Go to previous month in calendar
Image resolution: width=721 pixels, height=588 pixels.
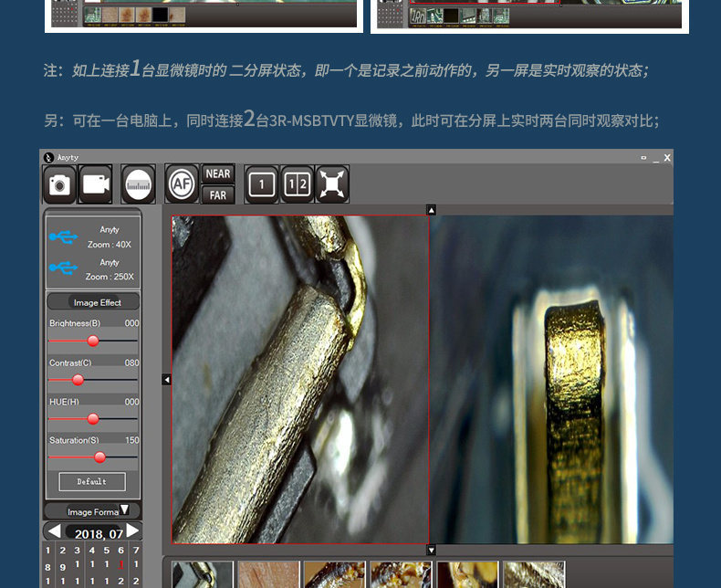[x=54, y=531]
